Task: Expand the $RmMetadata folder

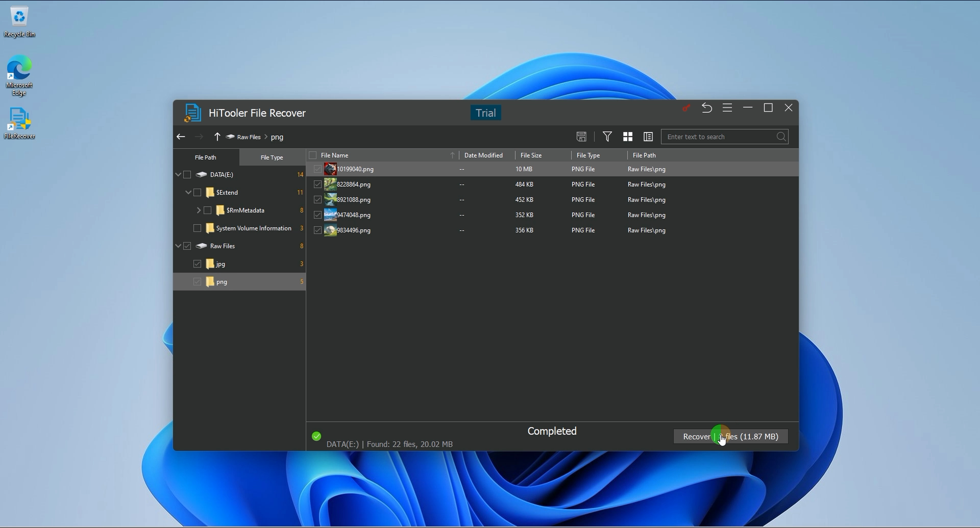Action: pyautogui.click(x=199, y=210)
